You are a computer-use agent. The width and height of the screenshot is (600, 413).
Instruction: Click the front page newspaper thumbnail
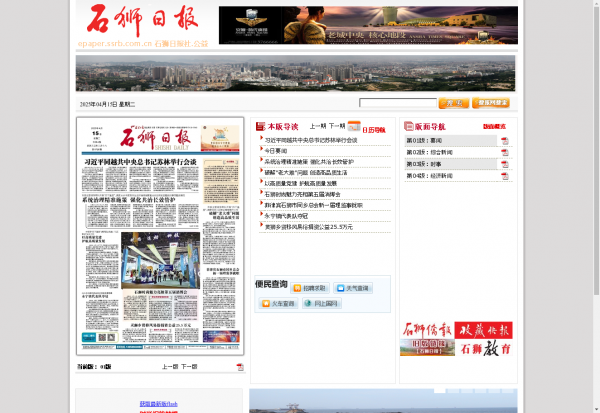(x=160, y=235)
